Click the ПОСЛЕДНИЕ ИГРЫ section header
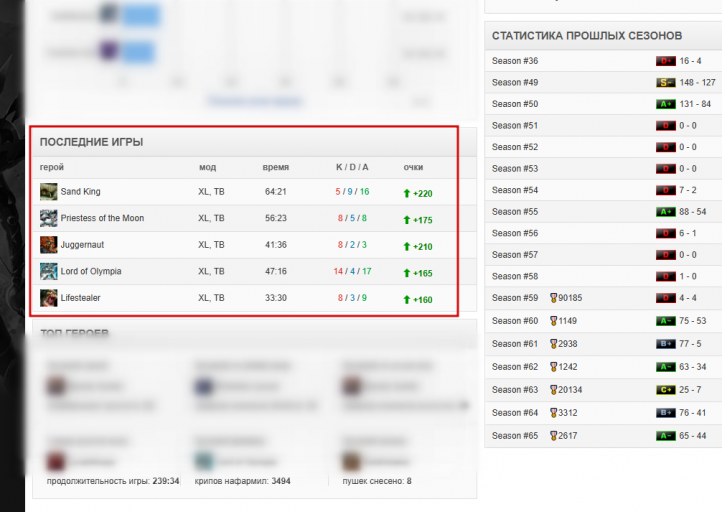 91,142
